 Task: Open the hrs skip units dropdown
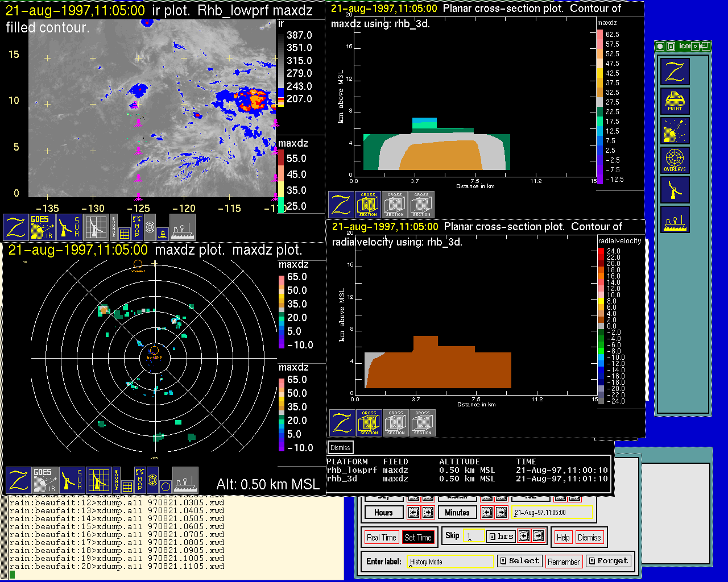click(501, 536)
